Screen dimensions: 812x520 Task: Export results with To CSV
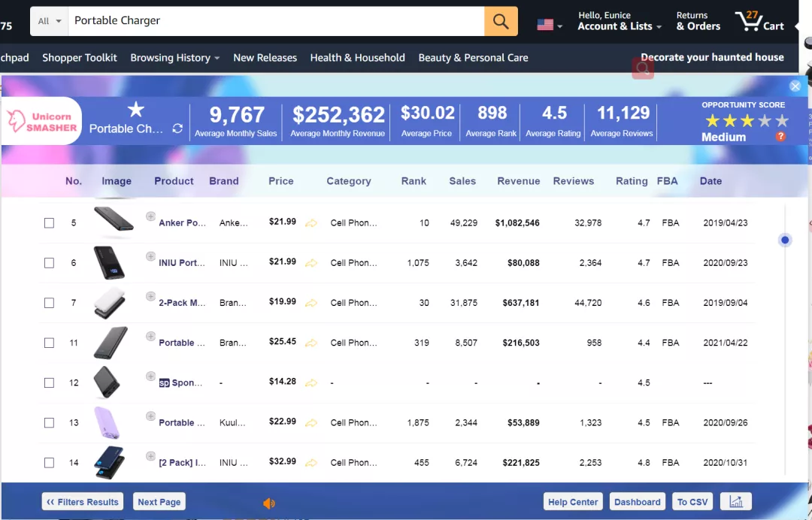pos(692,501)
